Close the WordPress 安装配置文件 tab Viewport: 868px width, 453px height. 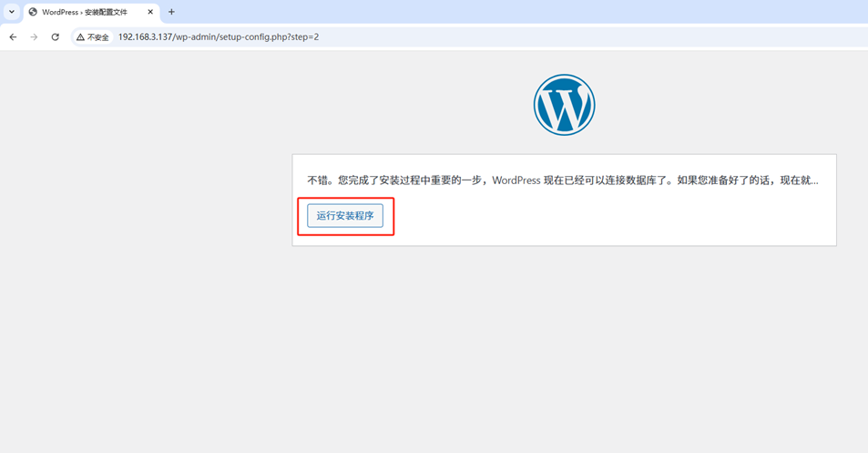tap(150, 12)
